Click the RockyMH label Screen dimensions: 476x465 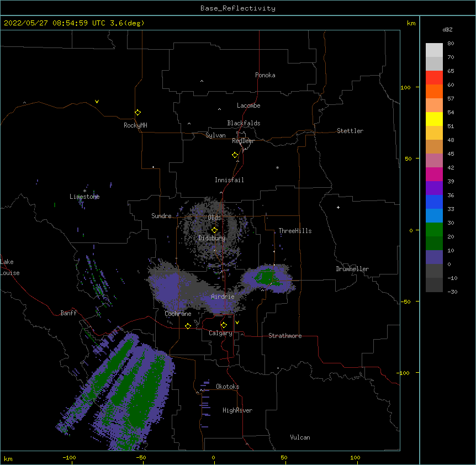pyautogui.click(x=135, y=125)
